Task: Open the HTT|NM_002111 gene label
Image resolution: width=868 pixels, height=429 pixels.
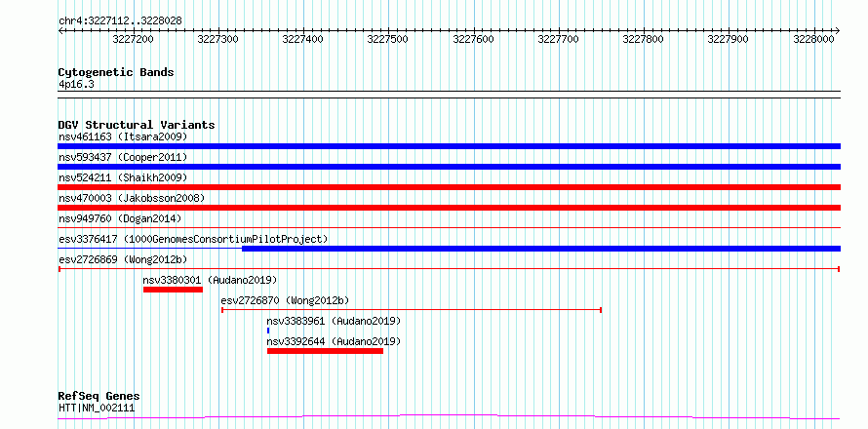Action: pos(97,409)
